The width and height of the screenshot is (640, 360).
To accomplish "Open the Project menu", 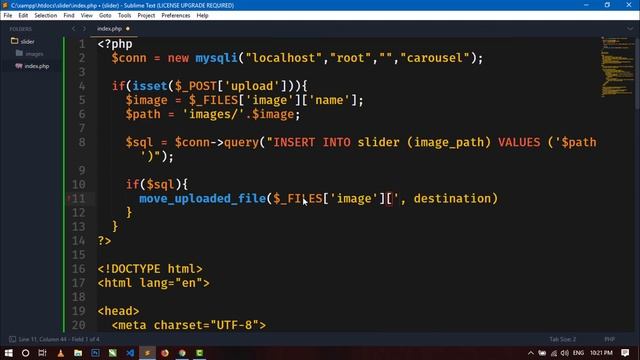I will (146, 16).
